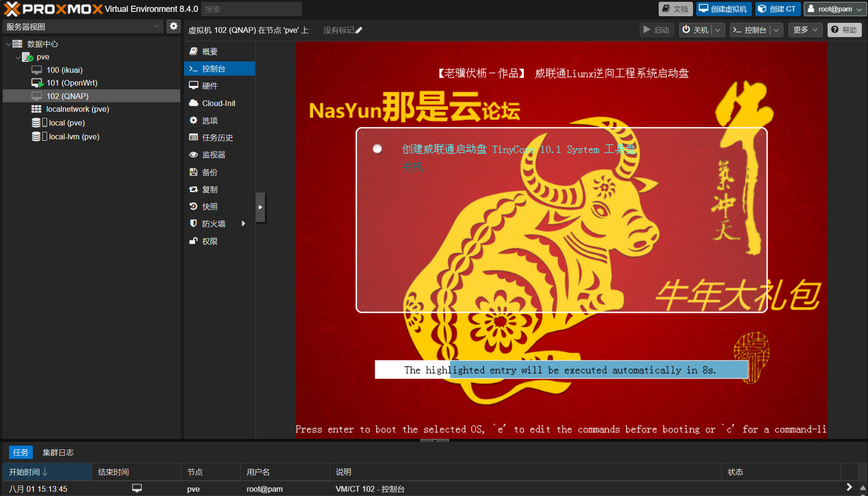Open Task History (任务历史) menu
The height and width of the screenshot is (496, 868).
[x=219, y=137]
